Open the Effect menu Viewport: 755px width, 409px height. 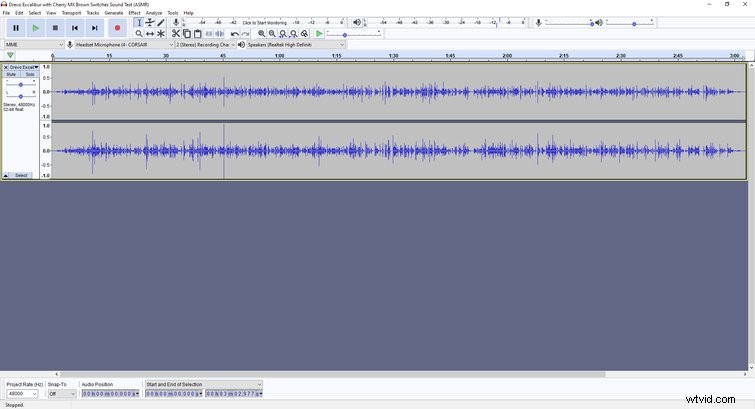(x=134, y=13)
